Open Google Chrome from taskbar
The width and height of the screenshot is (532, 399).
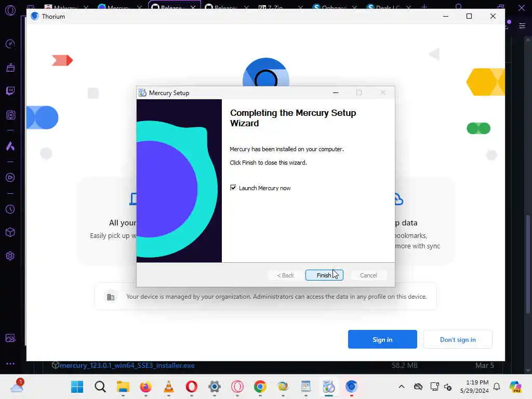point(260,387)
